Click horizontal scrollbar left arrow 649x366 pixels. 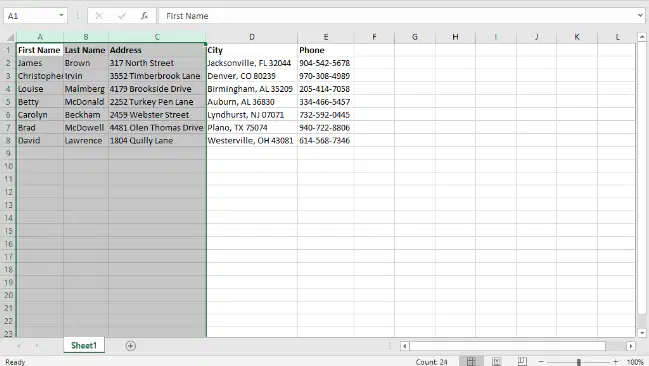tap(404, 346)
